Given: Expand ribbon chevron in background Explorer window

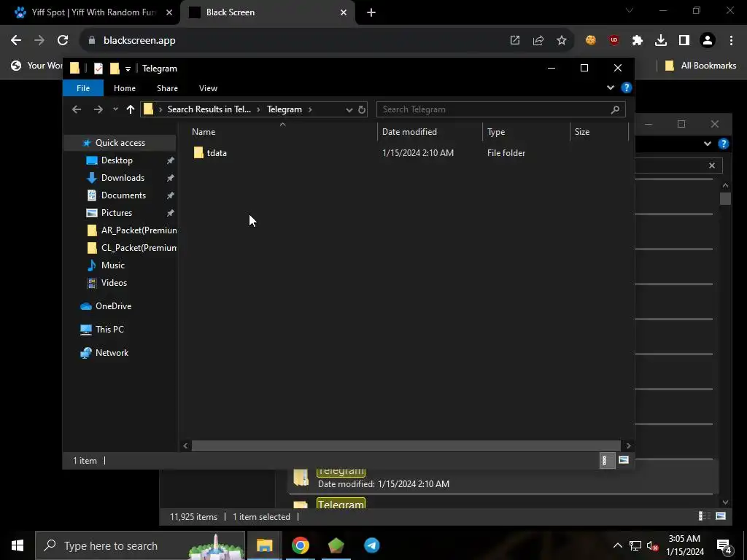Looking at the screenshot, I should 708,144.
